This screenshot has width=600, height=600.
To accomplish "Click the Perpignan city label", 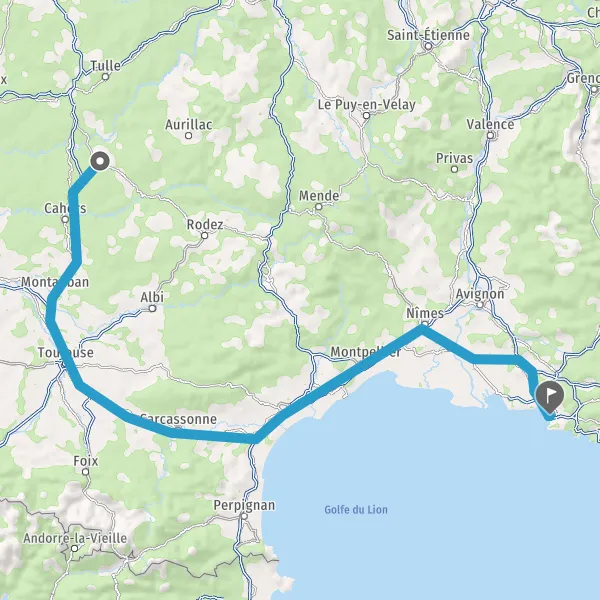I will tap(244, 505).
